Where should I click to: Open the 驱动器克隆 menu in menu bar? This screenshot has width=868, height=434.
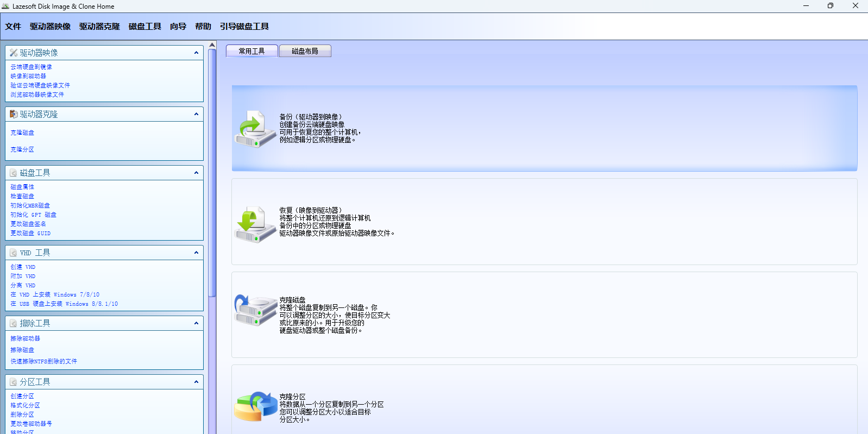(x=99, y=26)
